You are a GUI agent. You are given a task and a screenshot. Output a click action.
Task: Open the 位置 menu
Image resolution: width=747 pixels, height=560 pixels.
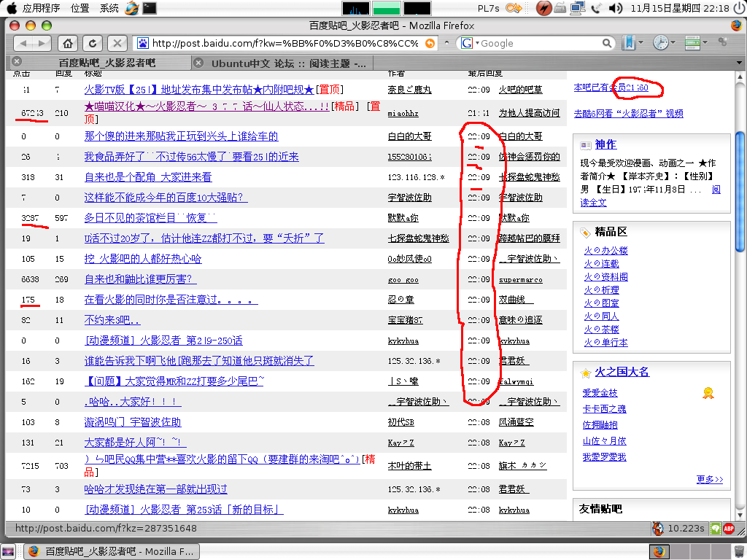80,8
